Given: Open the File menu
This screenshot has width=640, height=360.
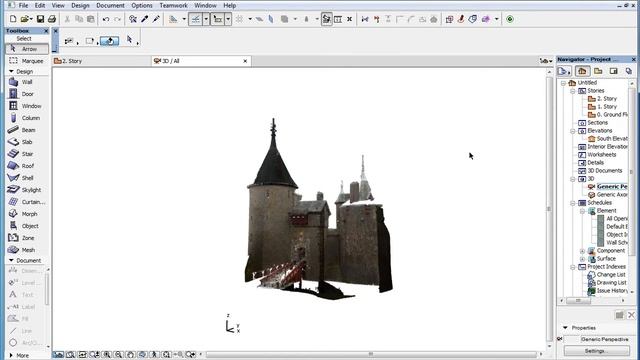Looking at the screenshot, I should [23, 6].
